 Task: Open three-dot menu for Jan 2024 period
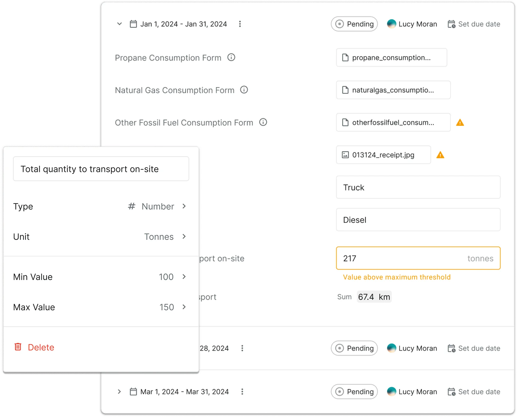coord(240,24)
